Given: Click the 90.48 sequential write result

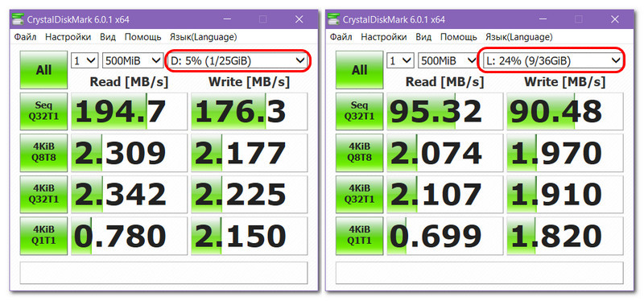Looking at the screenshot, I should 565,111.
